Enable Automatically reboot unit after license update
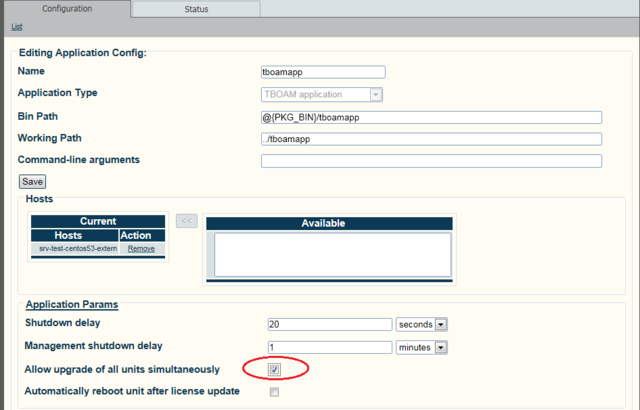This screenshot has height=410, width=640. [274, 392]
